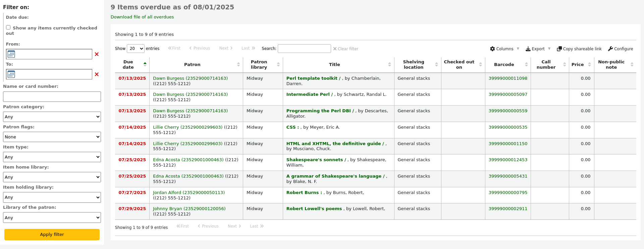Open Patron category dropdown
Screen dimensions: 644x249
[52, 117]
